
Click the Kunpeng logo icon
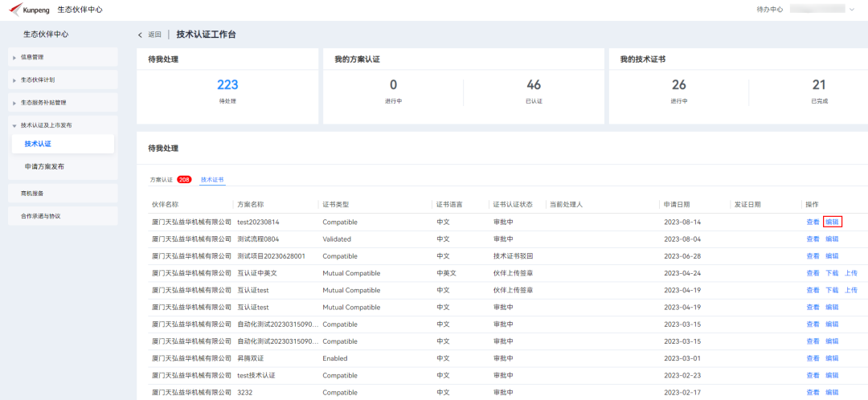coord(14,10)
